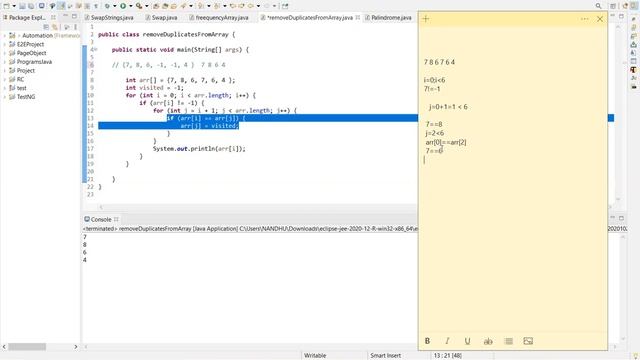Click scroll left arrow in Package Explorer

(x=4, y=347)
